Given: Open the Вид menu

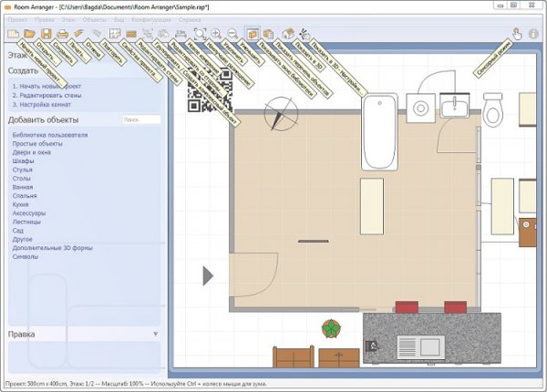Looking at the screenshot, I should 119,20.
